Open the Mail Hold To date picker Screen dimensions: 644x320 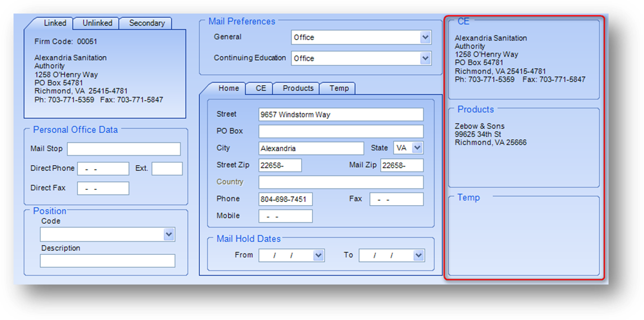[418, 255]
